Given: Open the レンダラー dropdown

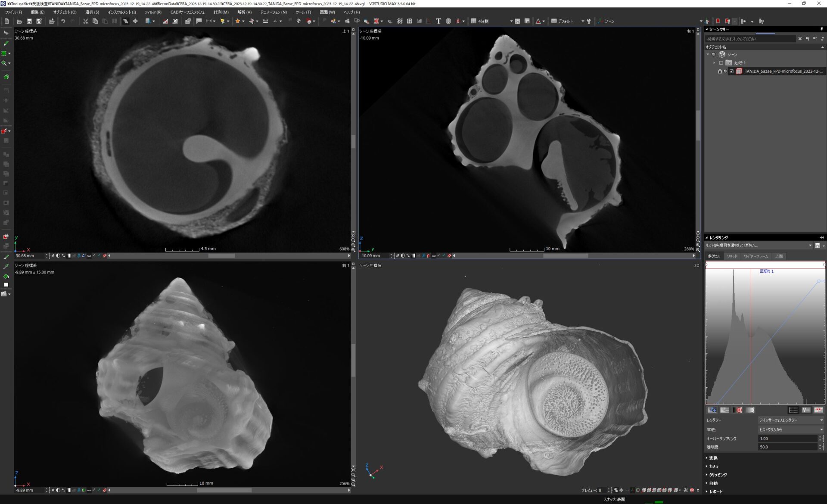Looking at the screenshot, I should click(791, 420).
